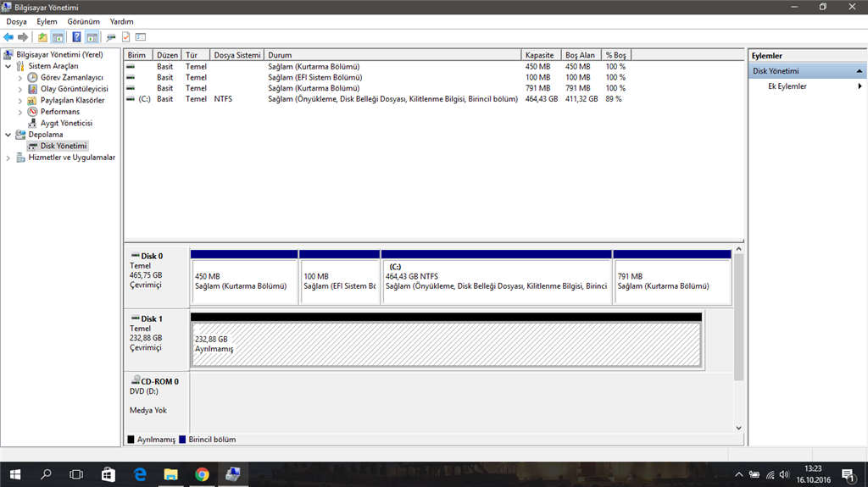
Task: Sort by the Durum column header
Action: (393, 55)
